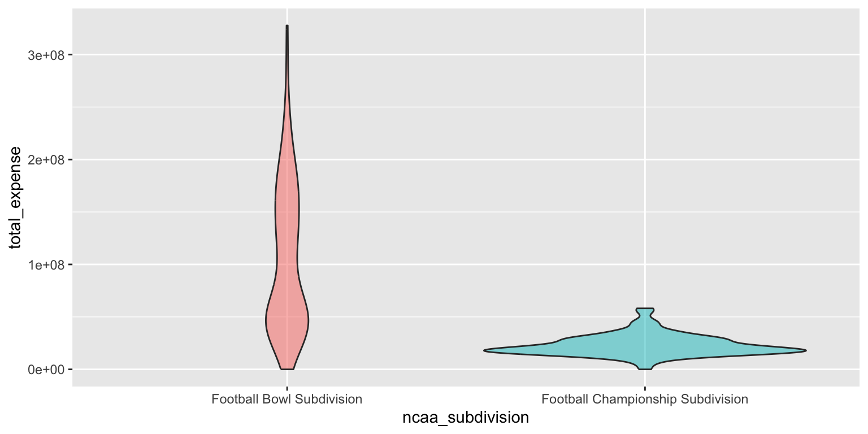Click the tick mark beside 2e+08
This screenshot has width=868, height=434.
click(x=70, y=160)
